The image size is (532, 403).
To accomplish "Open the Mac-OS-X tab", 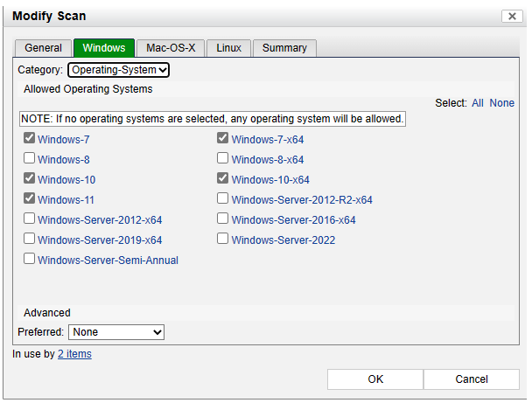I will pos(171,48).
